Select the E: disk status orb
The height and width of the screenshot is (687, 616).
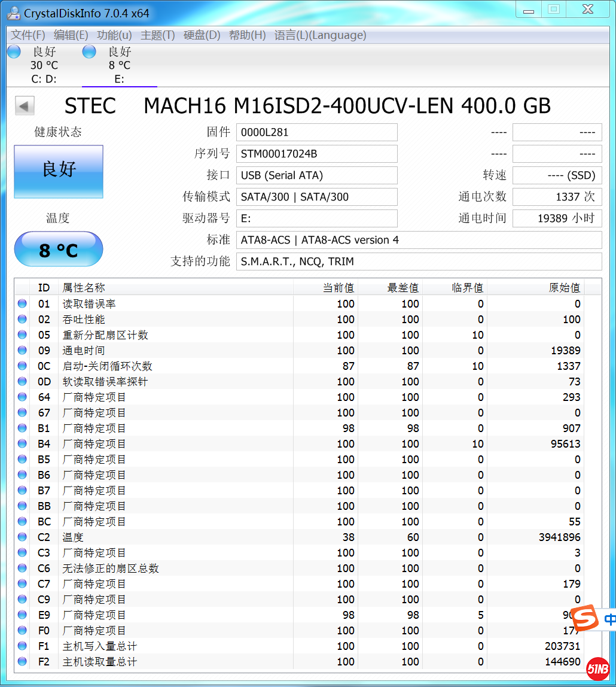89,52
